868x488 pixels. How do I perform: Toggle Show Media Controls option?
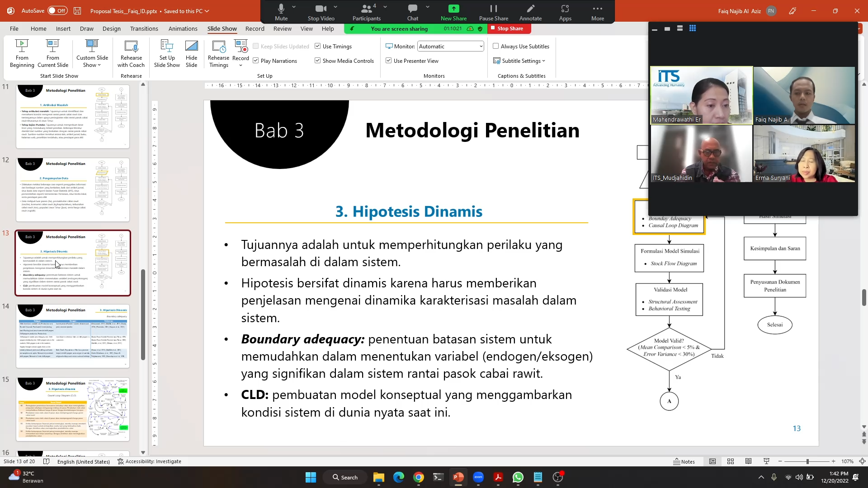point(318,60)
